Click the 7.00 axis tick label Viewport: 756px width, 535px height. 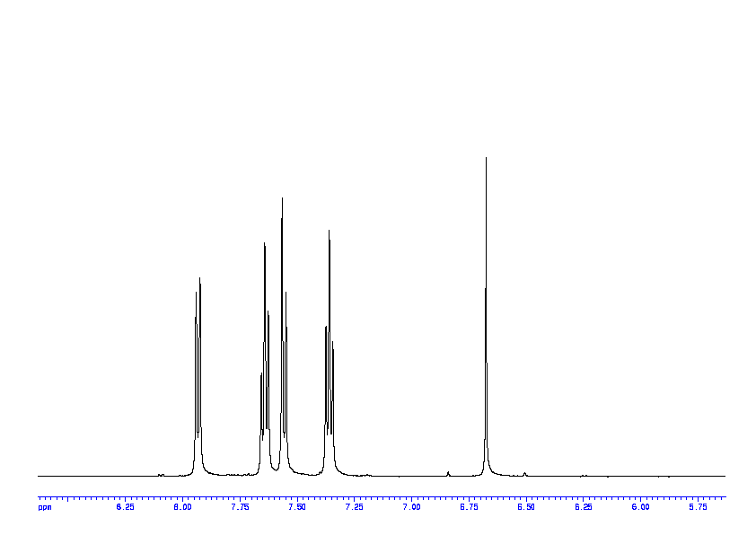(x=411, y=507)
